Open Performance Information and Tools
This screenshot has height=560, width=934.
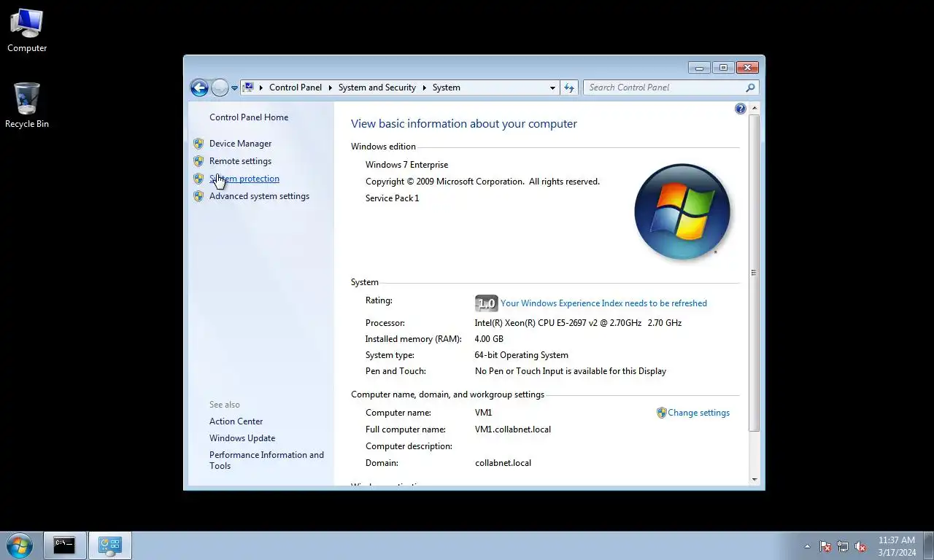point(266,460)
